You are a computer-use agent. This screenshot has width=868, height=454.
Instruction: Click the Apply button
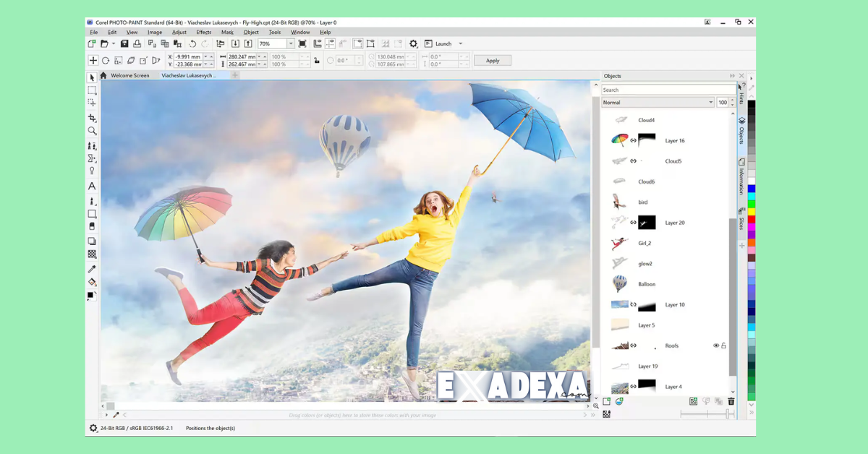click(x=493, y=60)
